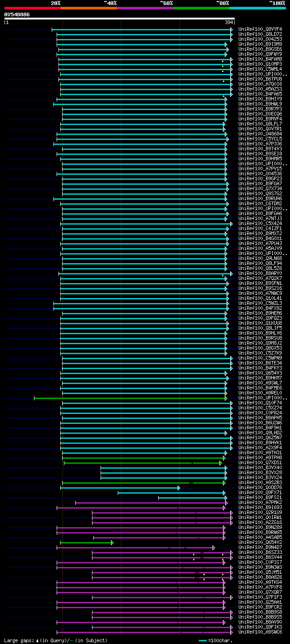The width and height of the screenshot is (290, 644).
Task: Select the UniRef100_Q1KUU8 label
Action: (x=260, y=323)
